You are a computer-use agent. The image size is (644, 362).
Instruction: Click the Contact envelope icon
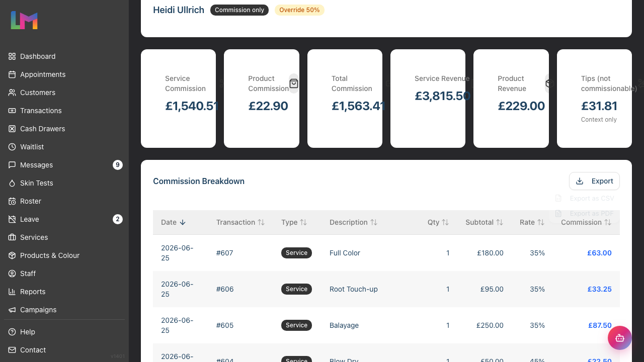12,350
